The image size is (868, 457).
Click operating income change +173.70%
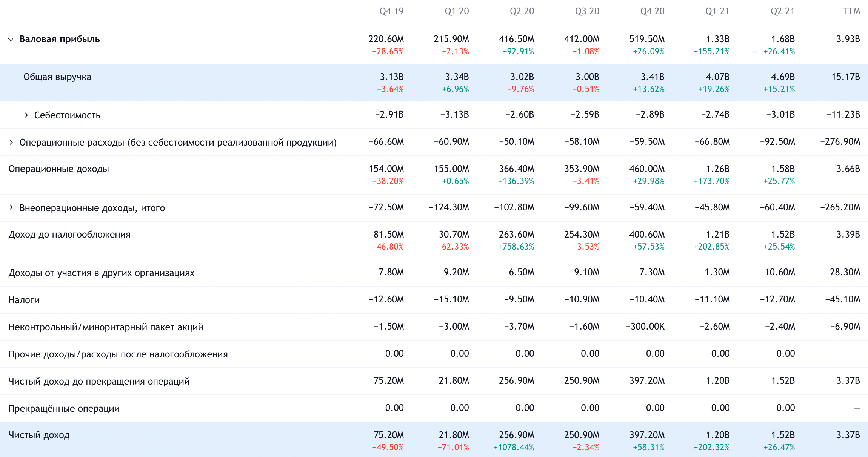[711, 181]
